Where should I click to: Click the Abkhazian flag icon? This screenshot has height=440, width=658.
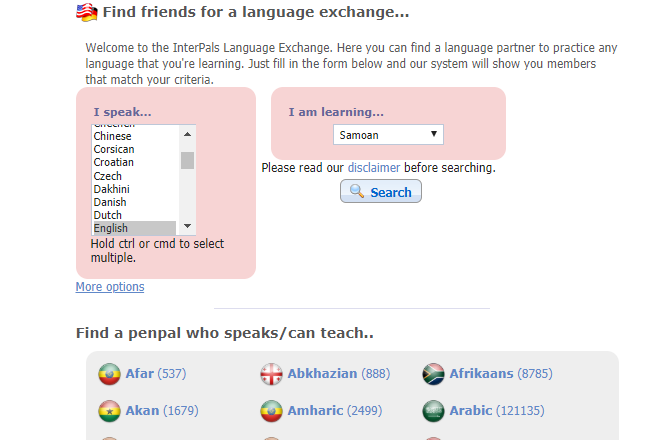tap(271, 375)
